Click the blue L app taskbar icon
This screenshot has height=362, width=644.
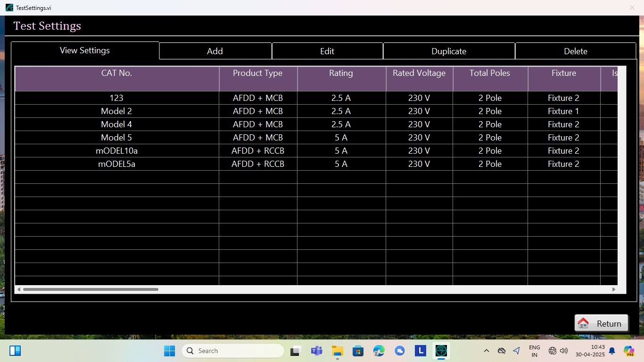[421, 351]
